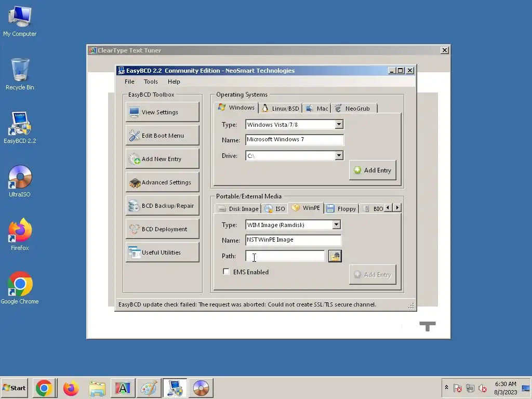Select the partially hidden BIO tab

(372, 209)
